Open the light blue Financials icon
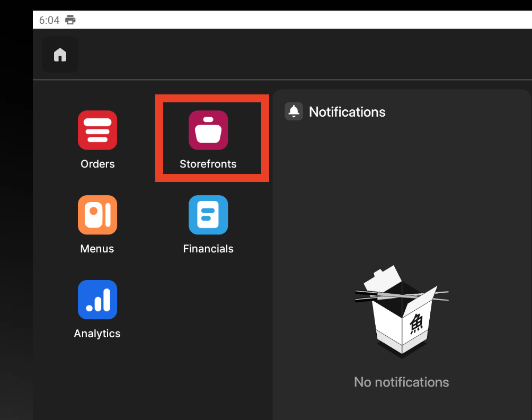Screen dimensions: 532x420 (208, 215)
